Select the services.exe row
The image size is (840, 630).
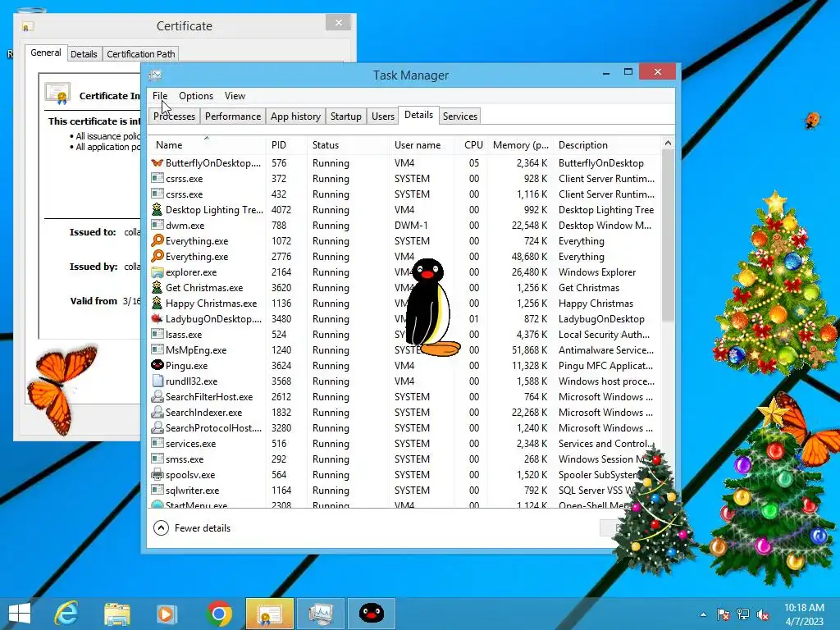pos(405,444)
